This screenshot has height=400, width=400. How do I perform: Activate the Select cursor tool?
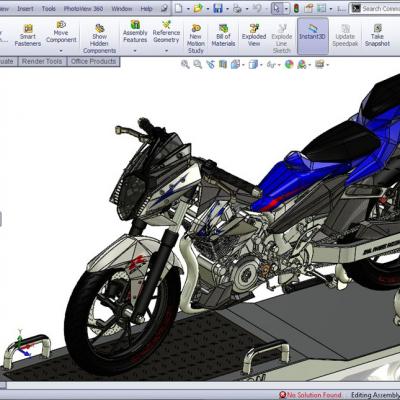pos(276,8)
